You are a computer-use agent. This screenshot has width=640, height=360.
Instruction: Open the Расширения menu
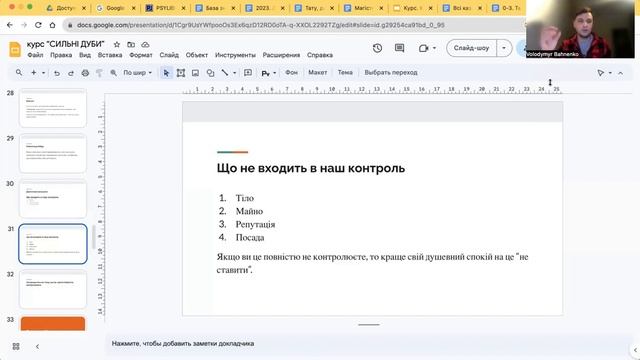tap(281, 55)
